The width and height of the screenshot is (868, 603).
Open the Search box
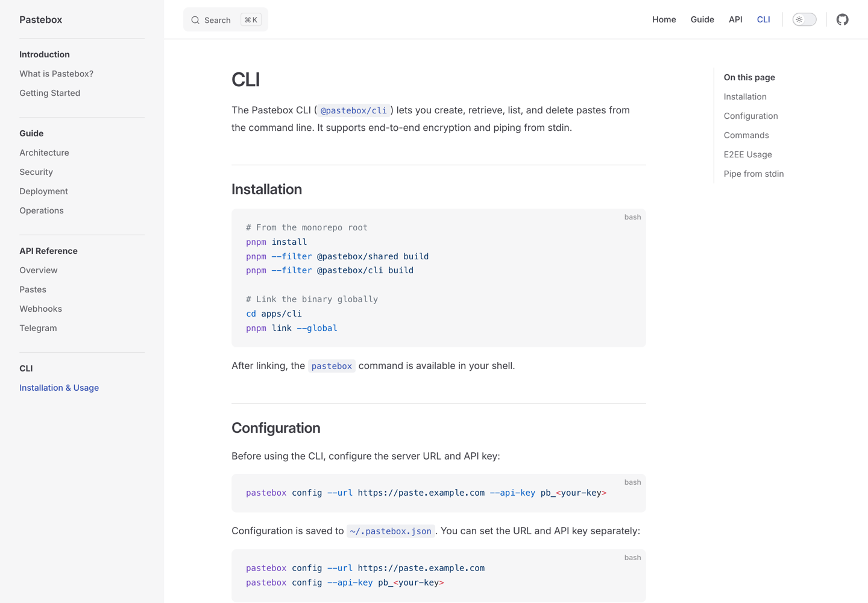[x=225, y=20]
